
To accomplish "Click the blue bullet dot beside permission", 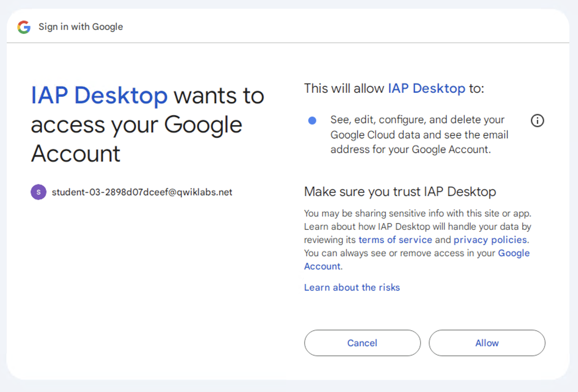I will (312, 121).
